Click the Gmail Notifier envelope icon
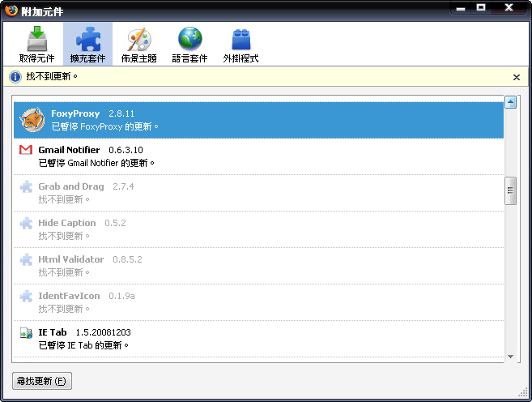This screenshot has height=402, width=532. point(26,150)
